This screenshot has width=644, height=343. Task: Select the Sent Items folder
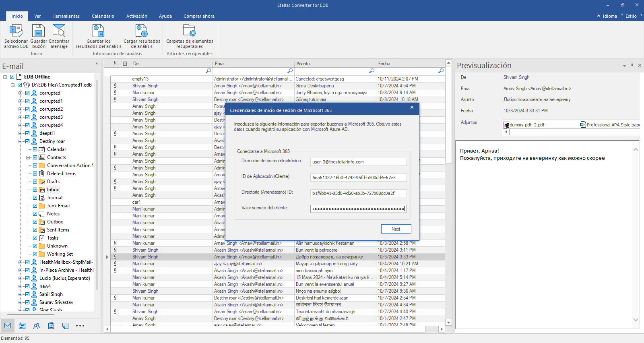point(58,230)
